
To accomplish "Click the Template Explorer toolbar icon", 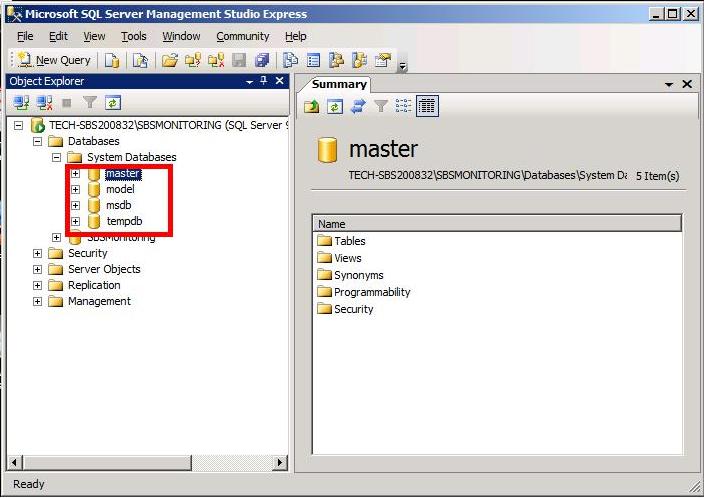I will pyautogui.click(x=359, y=60).
